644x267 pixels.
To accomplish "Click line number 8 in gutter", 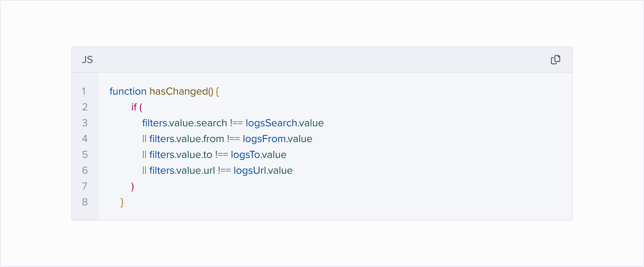I will click(85, 202).
